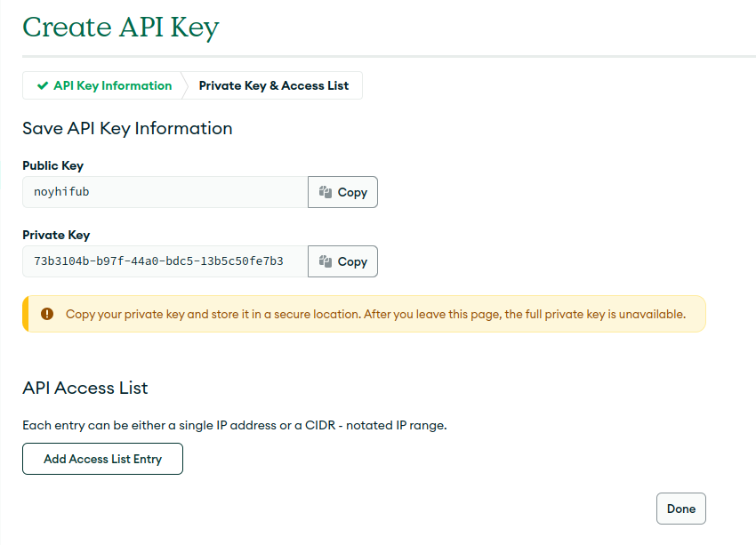Screen dimensions: 756x545
Task: Click the Save API Key Information heading
Action: coord(127,128)
